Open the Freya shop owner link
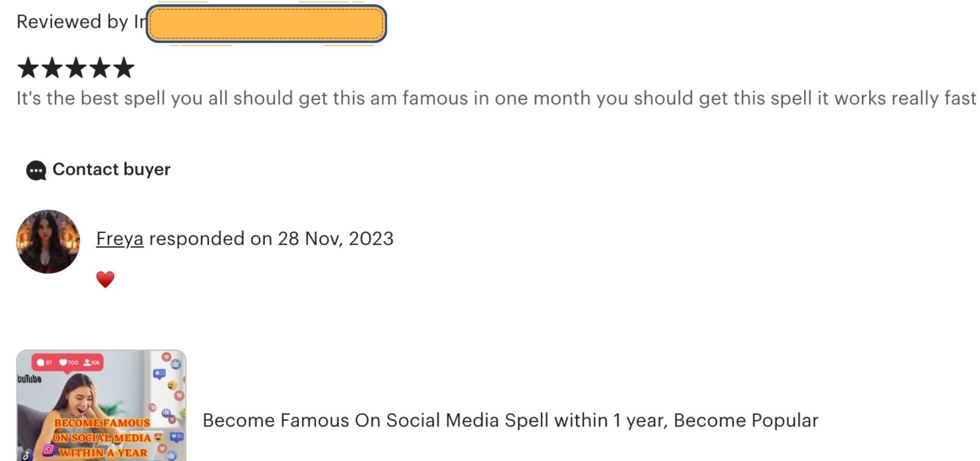 pyautogui.click(x=120, y=239)
